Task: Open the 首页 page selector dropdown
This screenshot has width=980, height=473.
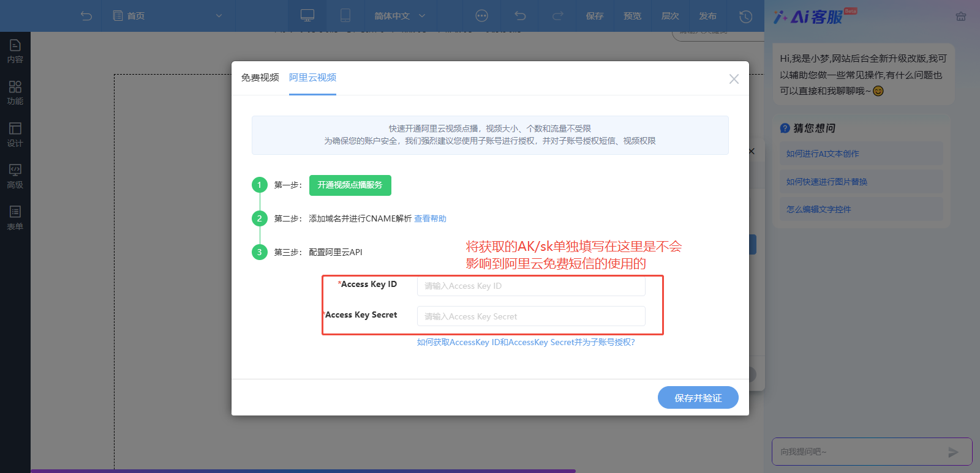Action: (x=168, y=16)
